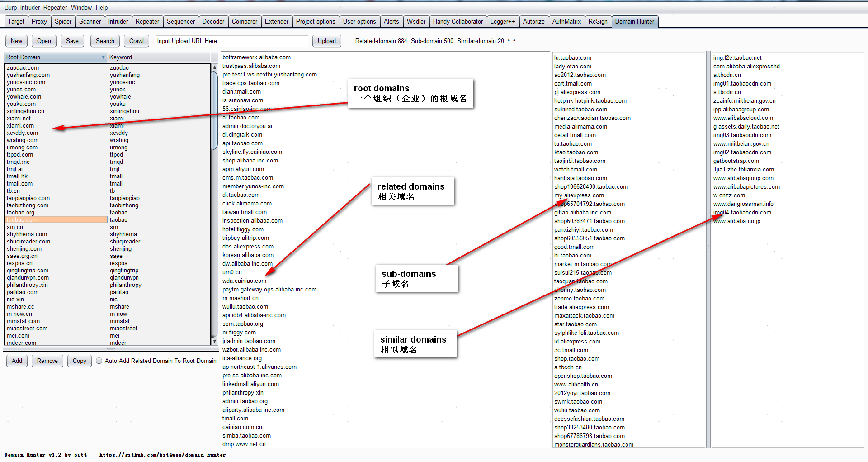Switch to the Autorize tab
The height and width of the screenshot is (462, 868).
coord(534,21)
